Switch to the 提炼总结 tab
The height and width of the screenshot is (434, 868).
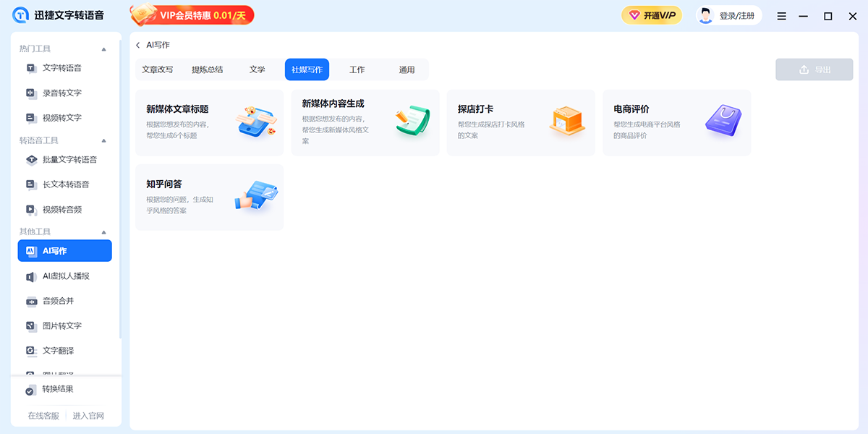click(x=208, y=69)
